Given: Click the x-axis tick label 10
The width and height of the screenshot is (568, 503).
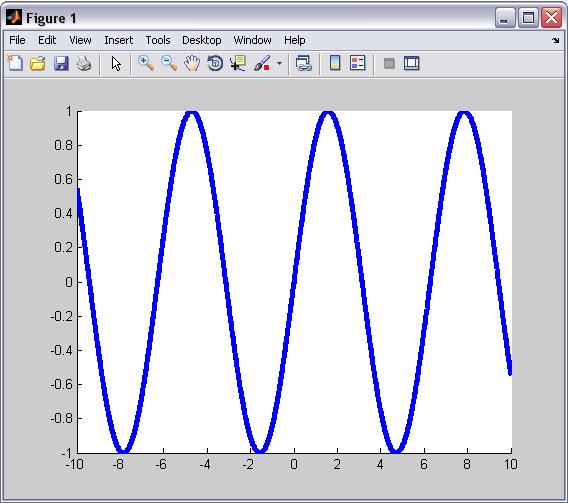Looking at the screenshot, I should coord(510,464).
